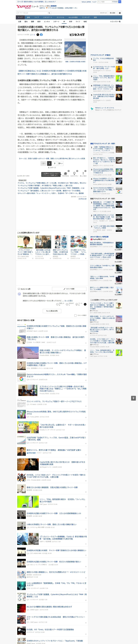Share article on Facebook below headline
Image resolution: width=138 pixels, height=644 pixels.
41,35
